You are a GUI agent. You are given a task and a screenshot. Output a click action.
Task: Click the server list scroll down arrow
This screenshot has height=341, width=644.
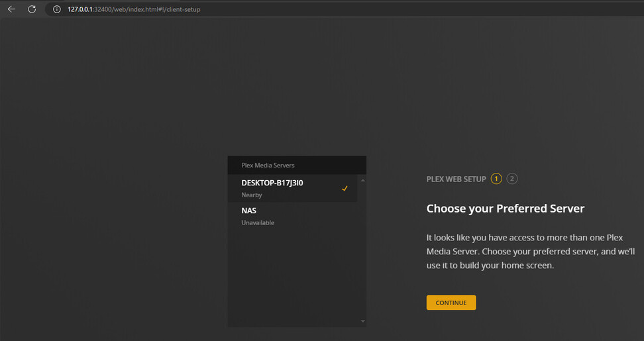(362, 321)
